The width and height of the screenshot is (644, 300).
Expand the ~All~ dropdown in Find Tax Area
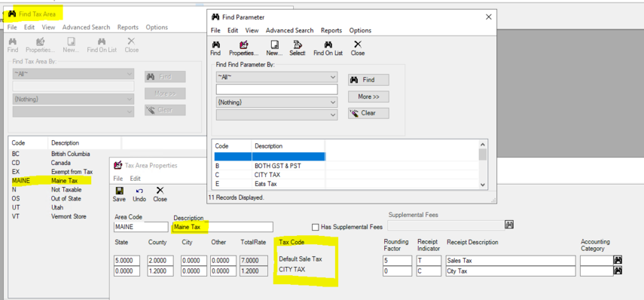click(130, 75)
